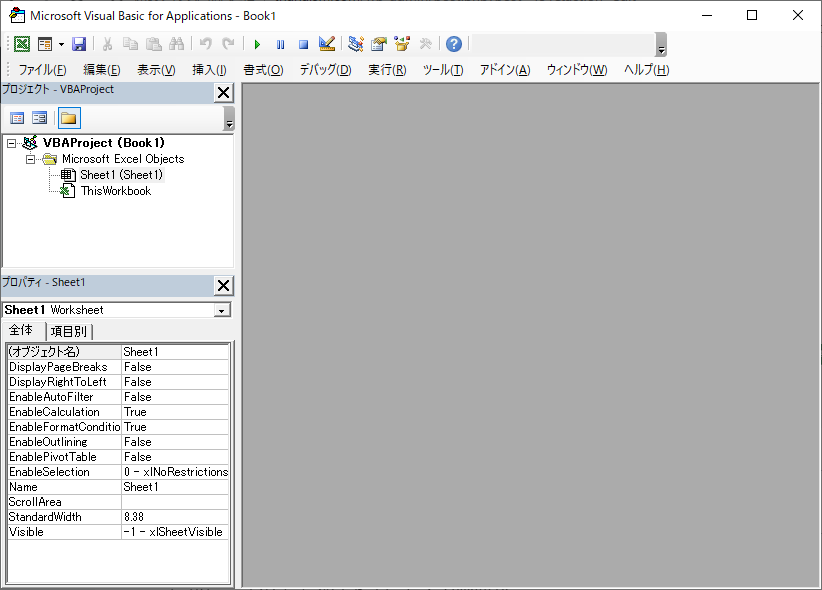Image resolution: width=822 pixels, height=590 pixels.
Task: Click the Redo arrow icon
Action: [228, 44]
